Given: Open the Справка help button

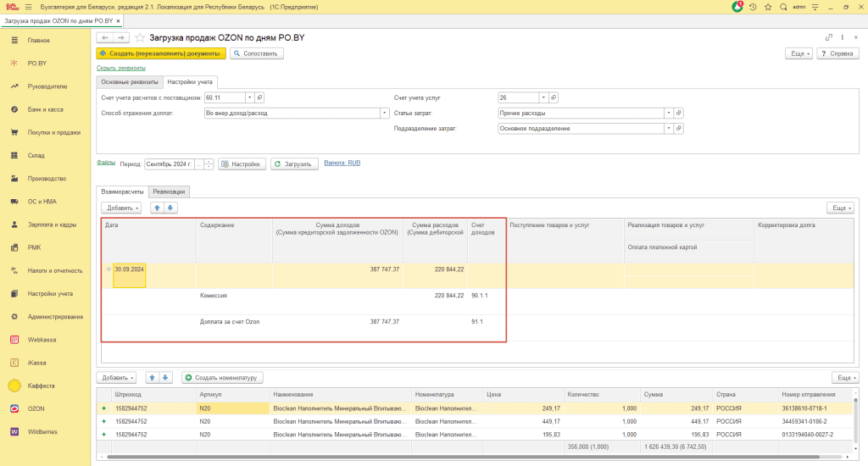Looking at the screenshot, I should pyautogui.click(x=838, y=53).
